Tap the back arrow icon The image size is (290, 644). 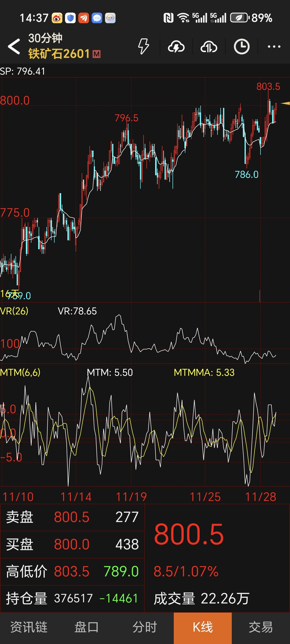pyautogui.click(x=14, y=46)
